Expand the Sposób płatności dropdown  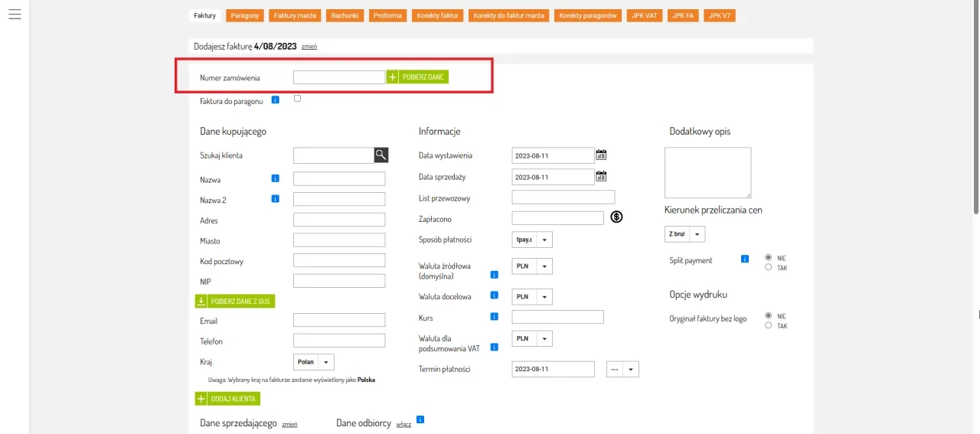tap(532, 240)
